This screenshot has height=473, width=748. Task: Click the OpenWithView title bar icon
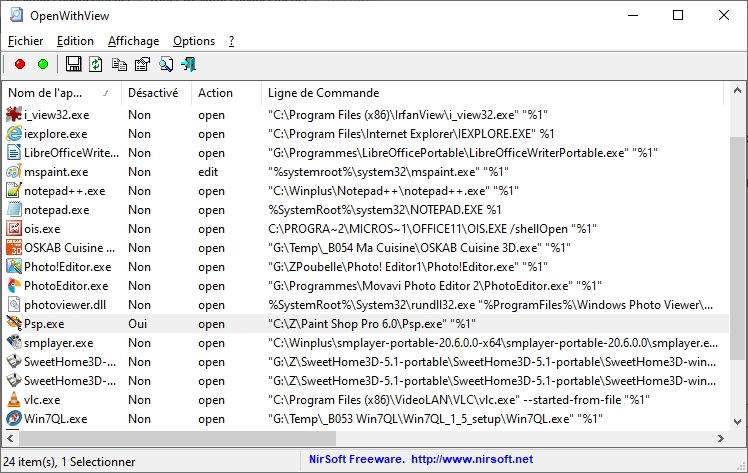pos(16,15)
